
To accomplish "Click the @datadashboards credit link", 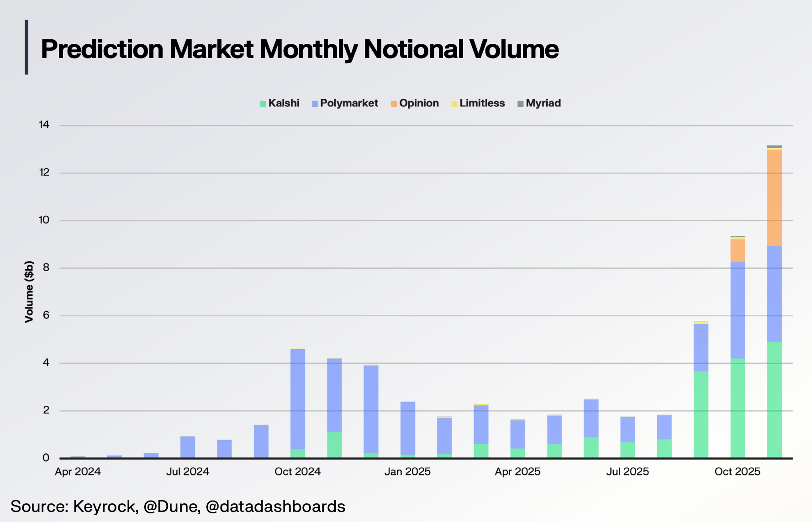I will click(x=276, y=506).
